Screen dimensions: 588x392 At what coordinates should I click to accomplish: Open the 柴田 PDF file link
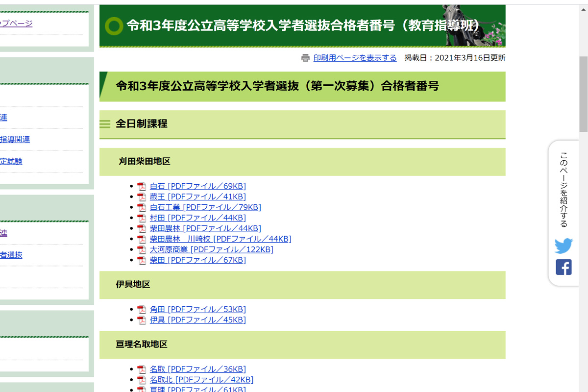[197, 260]
